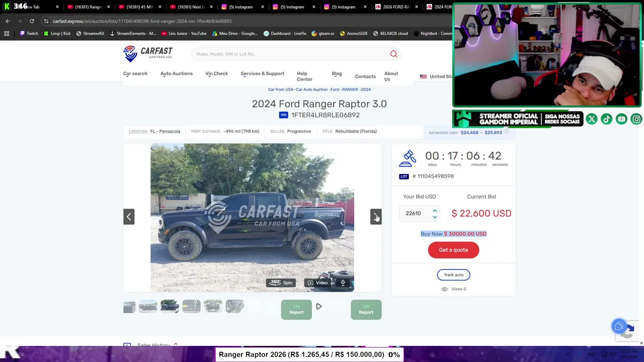Click the views eye icon
The height and width of the screenshot is (362, 644).
pos(444,289)
